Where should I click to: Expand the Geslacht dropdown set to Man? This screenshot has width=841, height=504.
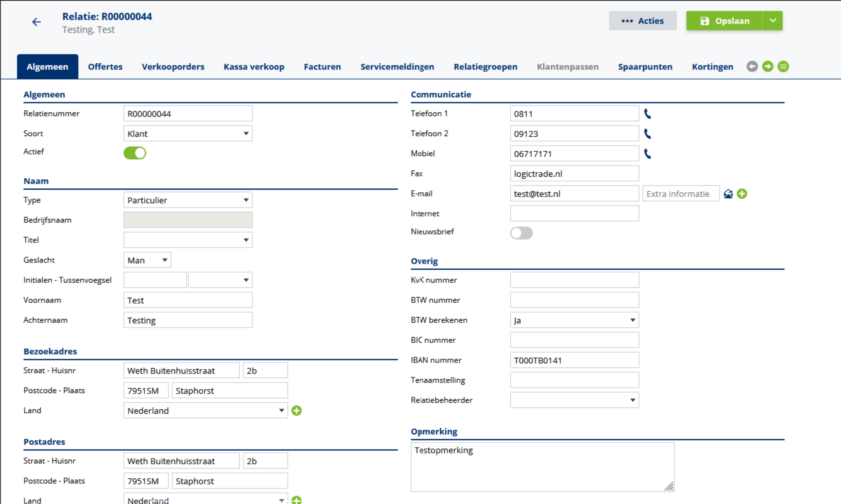coord(147,260)
